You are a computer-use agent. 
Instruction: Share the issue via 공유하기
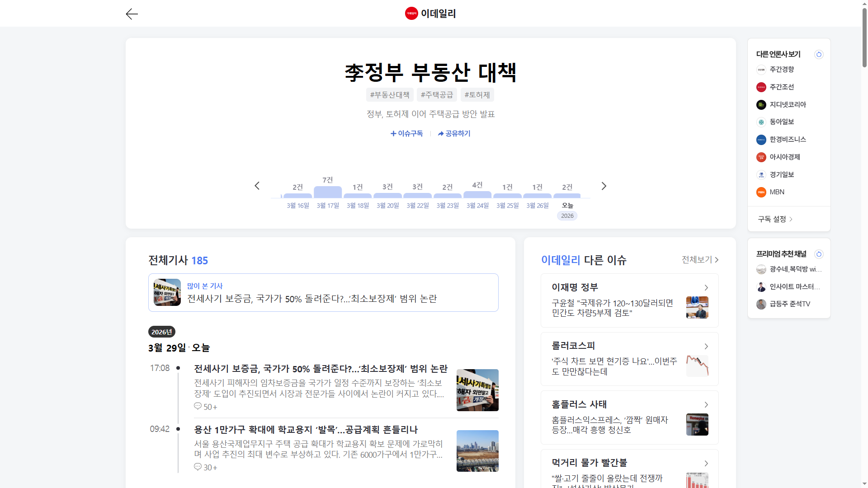point(454,133)
